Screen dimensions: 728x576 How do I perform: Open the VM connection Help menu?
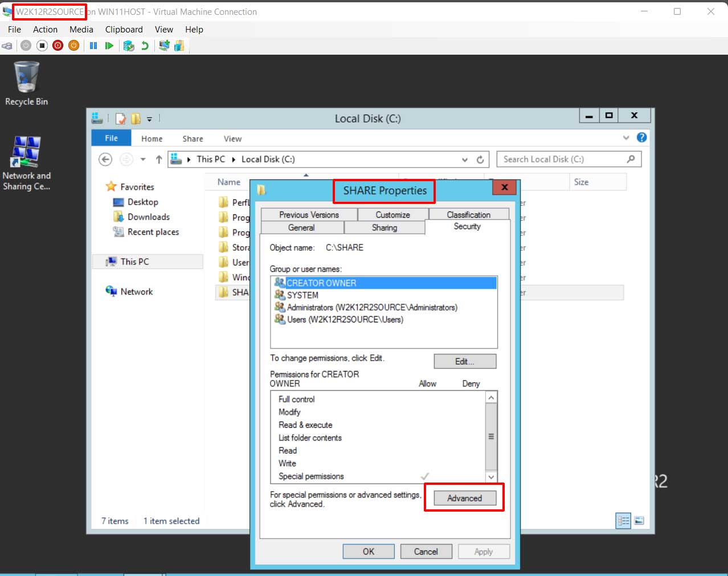(x=194, y=29)
